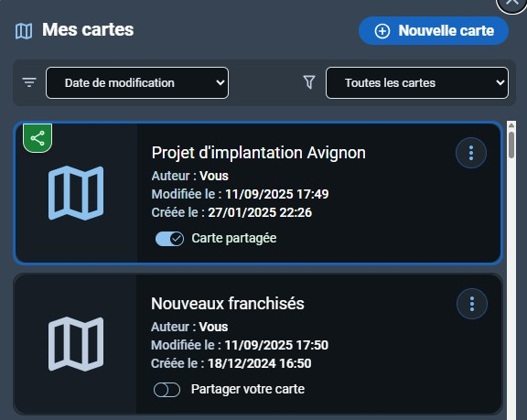Click the Toutes les cartes dropdown arrow
The image size is (527, 420).
(x=500, y=82)
